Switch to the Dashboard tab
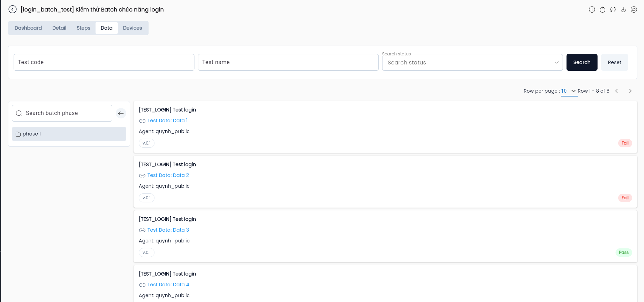This screenshot has width=644, height=302. (x=28, y=28)
